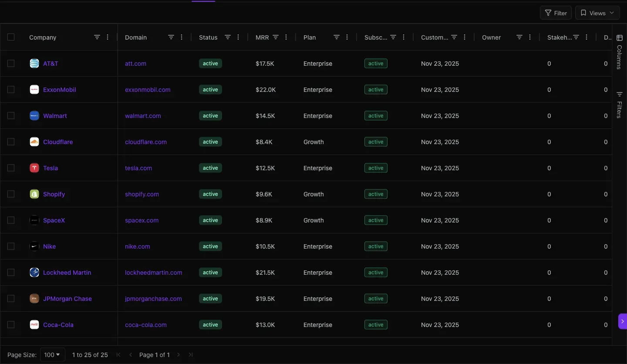Go to the previous page arrow
This screenshot has height=364, width=627.
click(x=131, y=355)
